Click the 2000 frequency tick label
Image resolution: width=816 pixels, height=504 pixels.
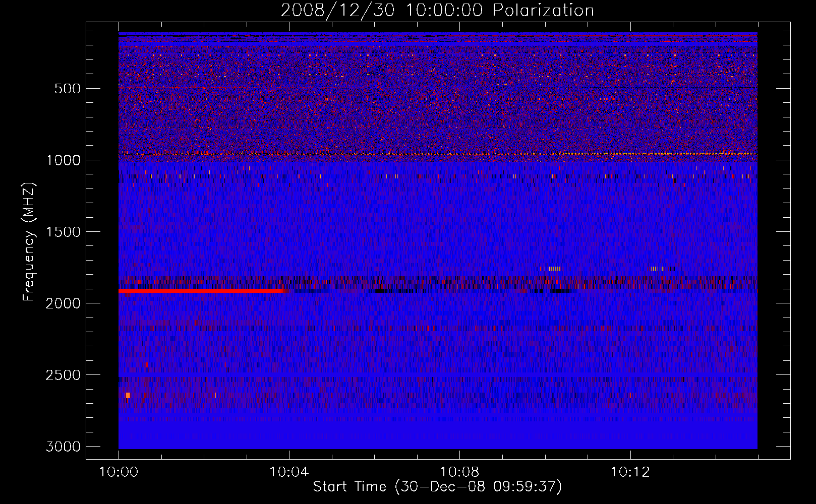coord(63,303)
